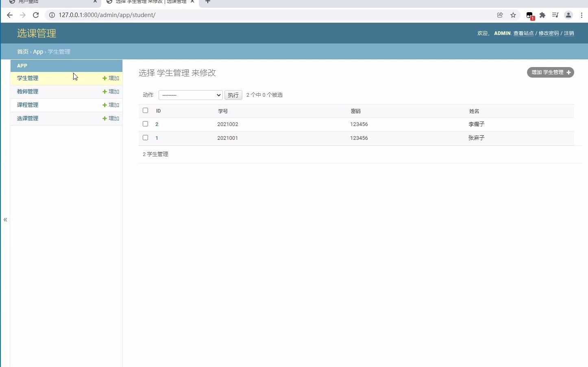
Task: Click the password cell in 张麻子's row
Action: [x=359, y=138]
